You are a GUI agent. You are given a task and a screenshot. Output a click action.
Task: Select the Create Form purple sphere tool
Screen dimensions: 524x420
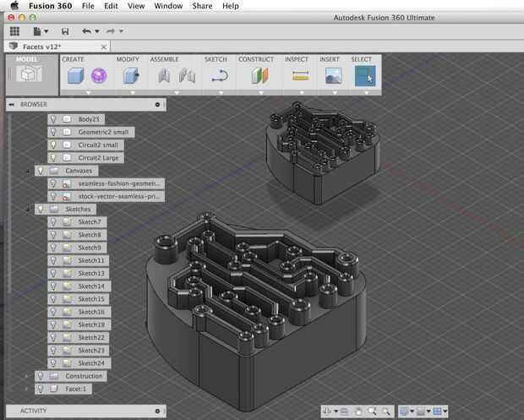[99, 75]
